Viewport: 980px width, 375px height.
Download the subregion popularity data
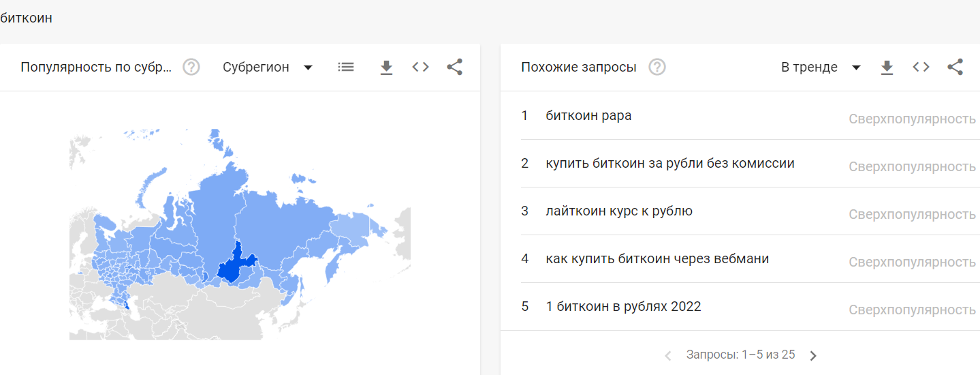(386, 67)
